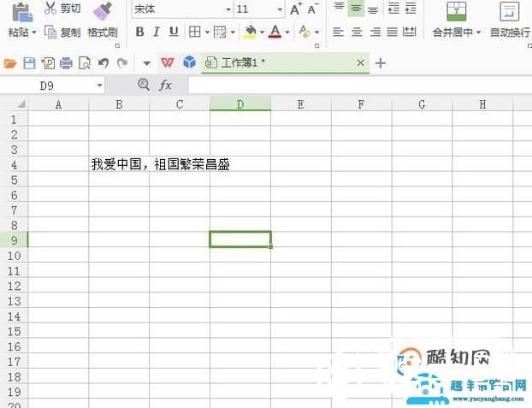Undo the last action

tap(103, 63)
